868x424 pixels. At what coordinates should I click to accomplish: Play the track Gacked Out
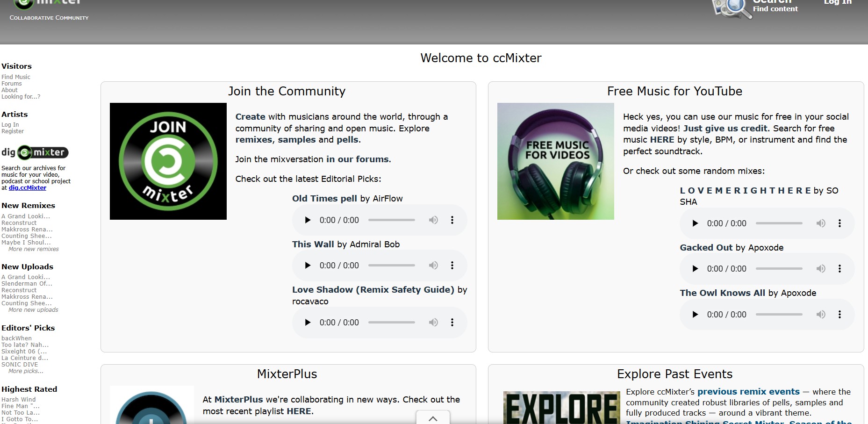click(x=695, y=268)
